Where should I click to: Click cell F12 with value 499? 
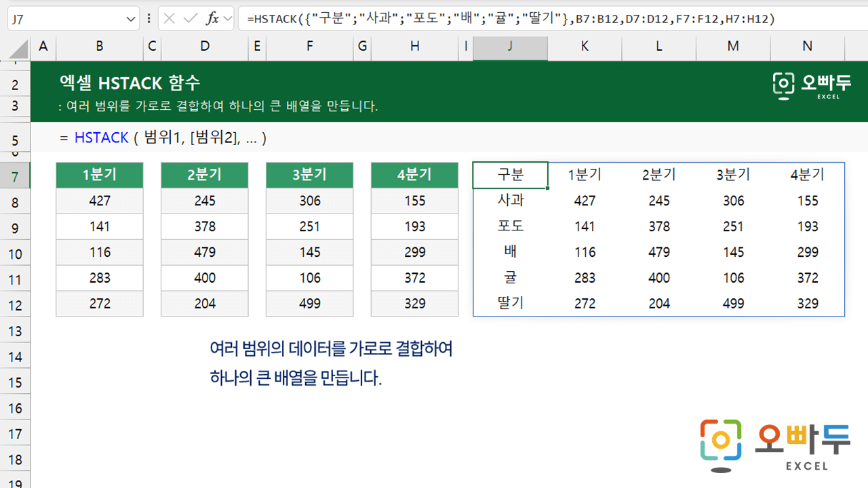(310, 304)
